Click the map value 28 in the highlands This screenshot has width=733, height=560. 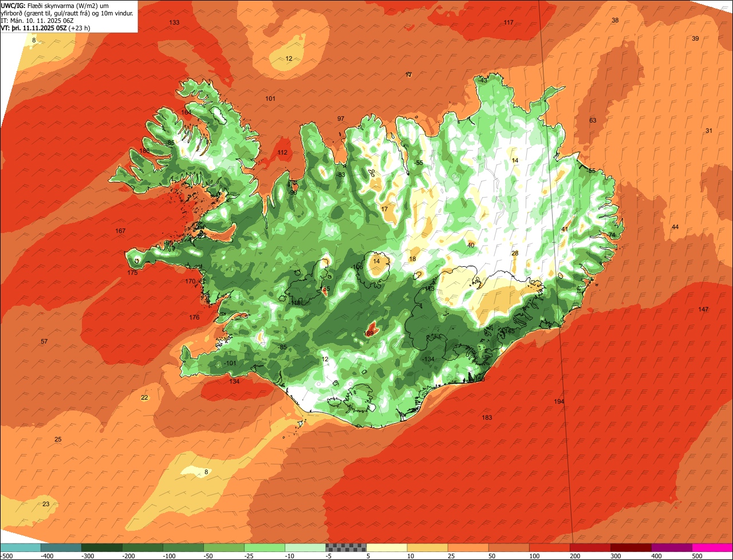pos(515,253)
